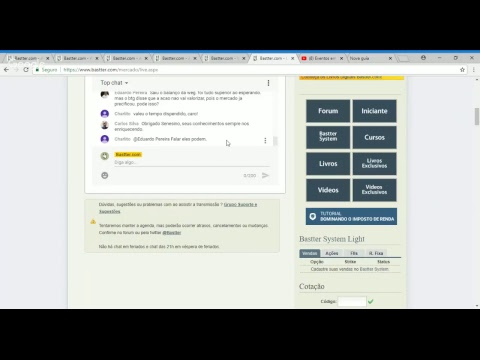480x360 pixels.
Task: Close the YouTube Eventos tab
Action: click(342, 58)
